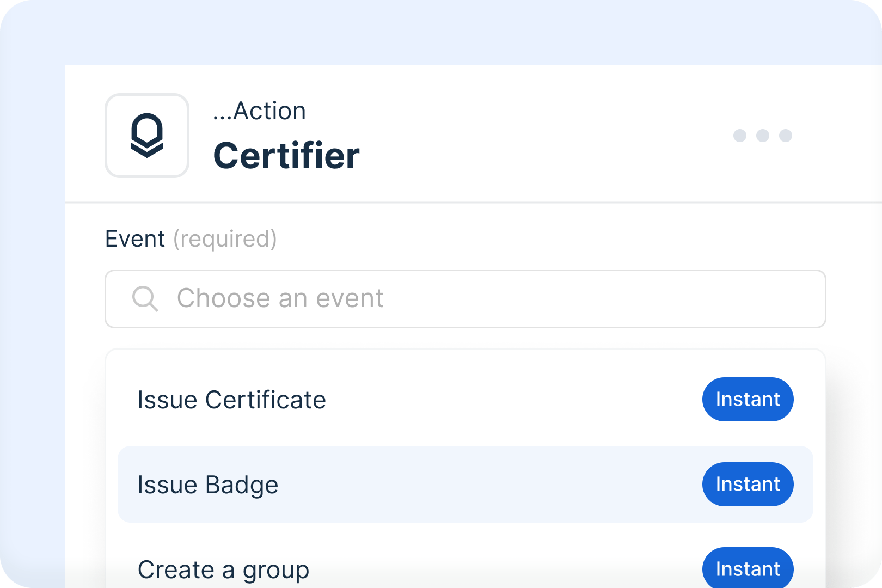The width and height of the screenshot is (882, 588).
Task: Click the search magnifier icon
Action: (x=145, y=299)
